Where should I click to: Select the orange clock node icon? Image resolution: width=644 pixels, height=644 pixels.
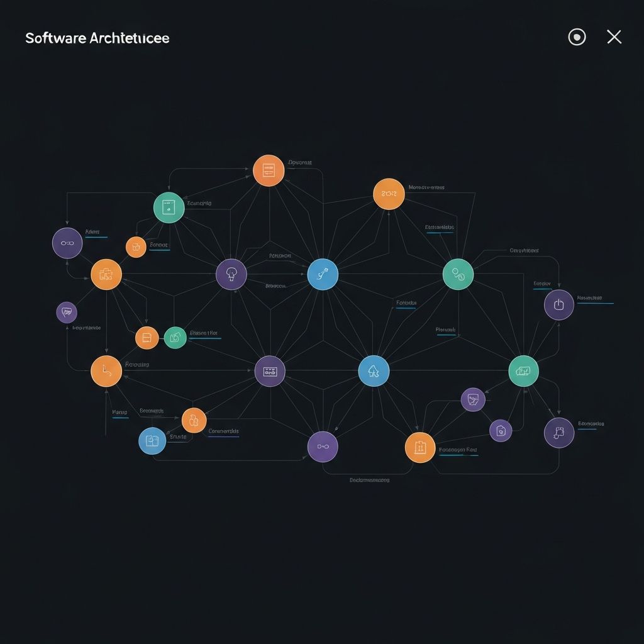pyautogui.click(x=107, y=371)
